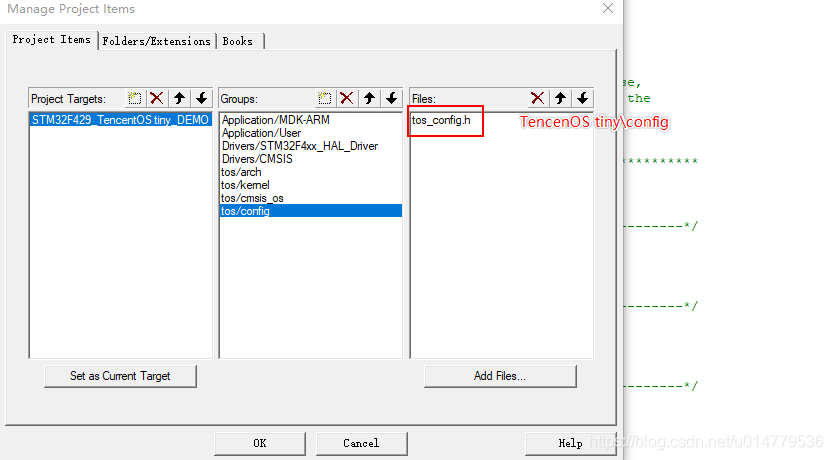Select the tos/config group
Viewport: 833px width, 460px height.
(x=310, y=211)
